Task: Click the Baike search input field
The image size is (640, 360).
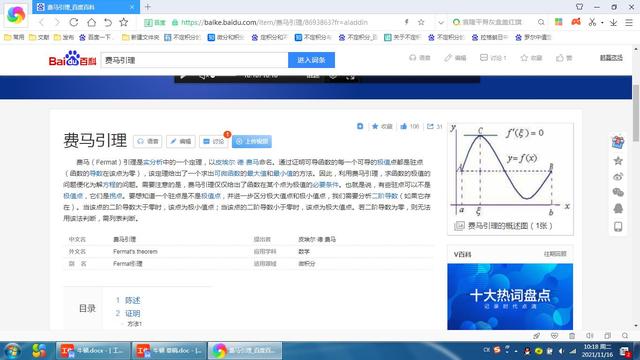Action: 194,60
